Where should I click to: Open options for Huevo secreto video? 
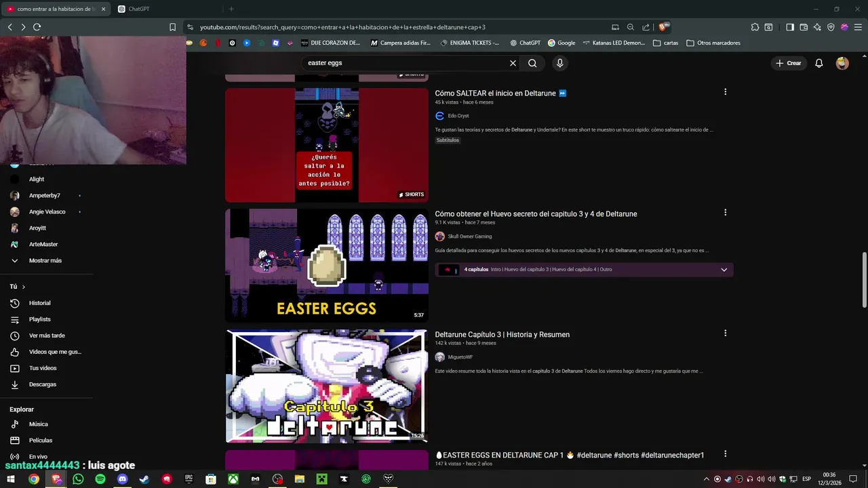tap(725, 212)
